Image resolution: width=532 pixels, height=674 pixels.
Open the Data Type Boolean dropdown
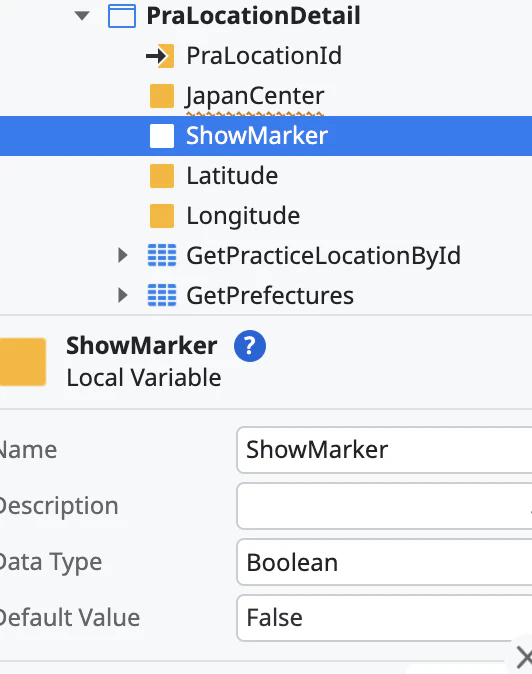[384, 562]
